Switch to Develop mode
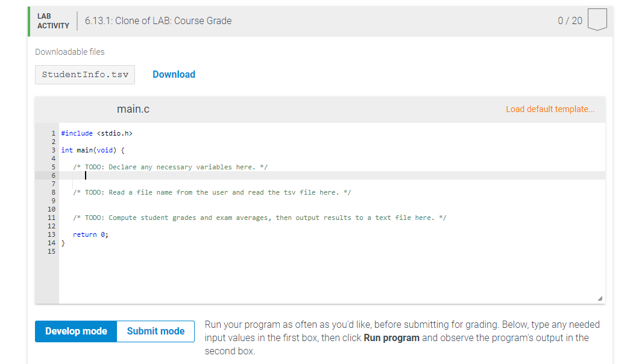This screenshot has width=633, height=364. (75, 331)
